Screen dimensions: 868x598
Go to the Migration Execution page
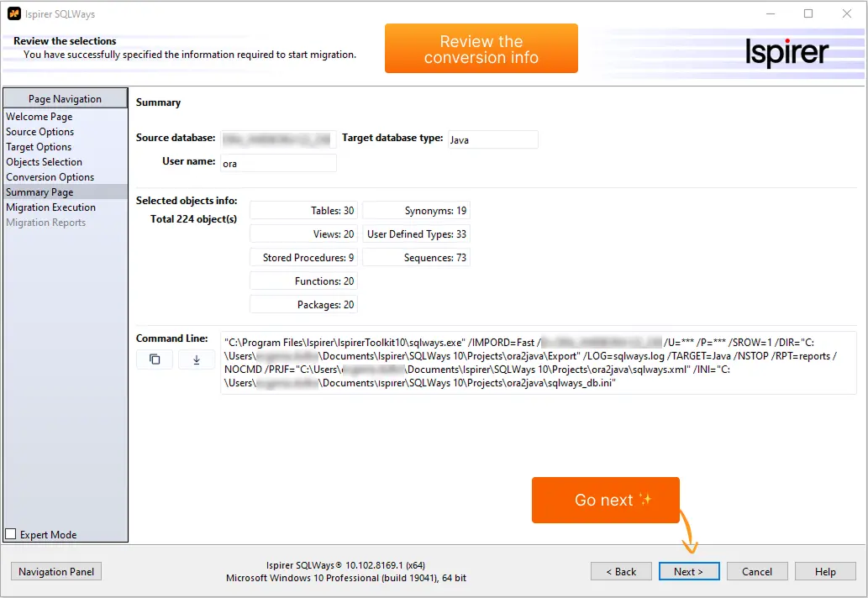[51, 207]
